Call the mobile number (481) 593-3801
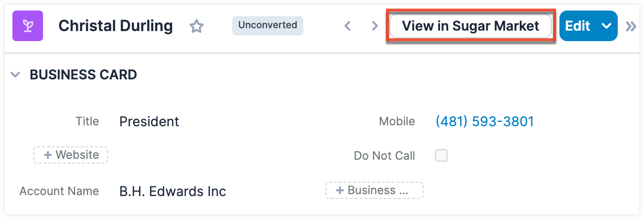 484,121
